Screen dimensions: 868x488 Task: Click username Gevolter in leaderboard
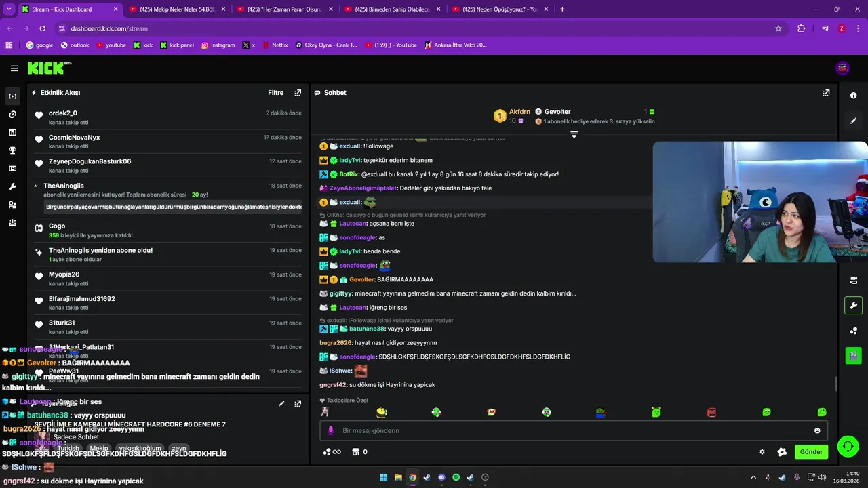pyautogui.click(x=557, y=112)
